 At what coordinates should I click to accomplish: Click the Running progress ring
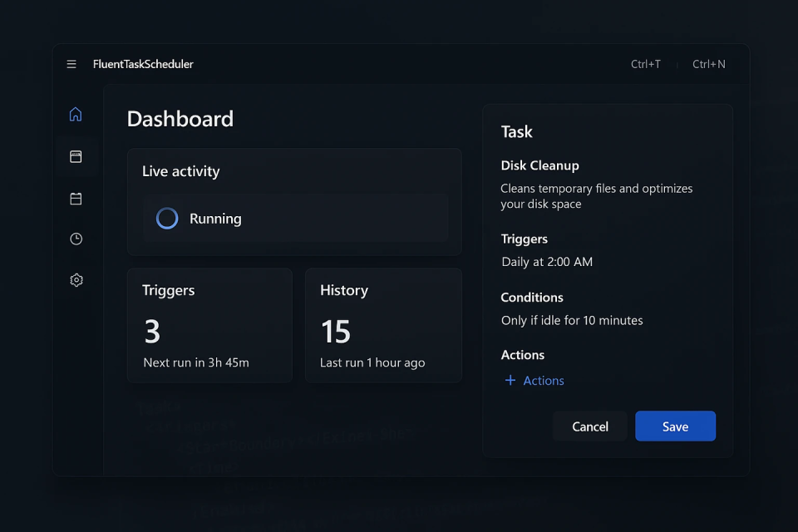167,219
